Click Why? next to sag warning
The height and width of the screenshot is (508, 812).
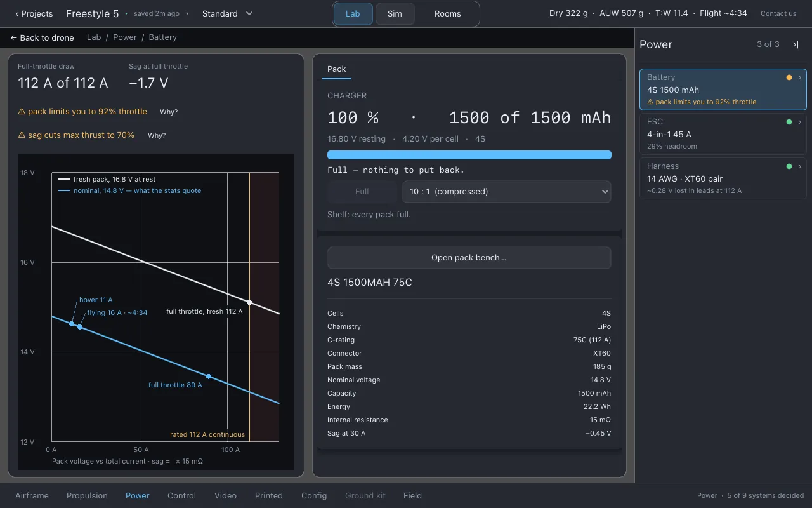coord(157,135)
